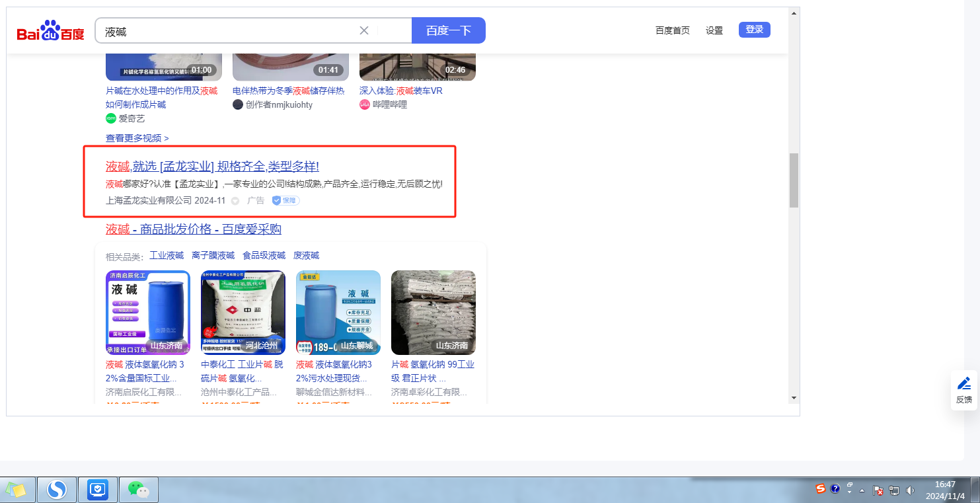Open product title 液碱 液体氢氧化钠32%污水处理现货
The image size is (980, 503).
[334, 371]
